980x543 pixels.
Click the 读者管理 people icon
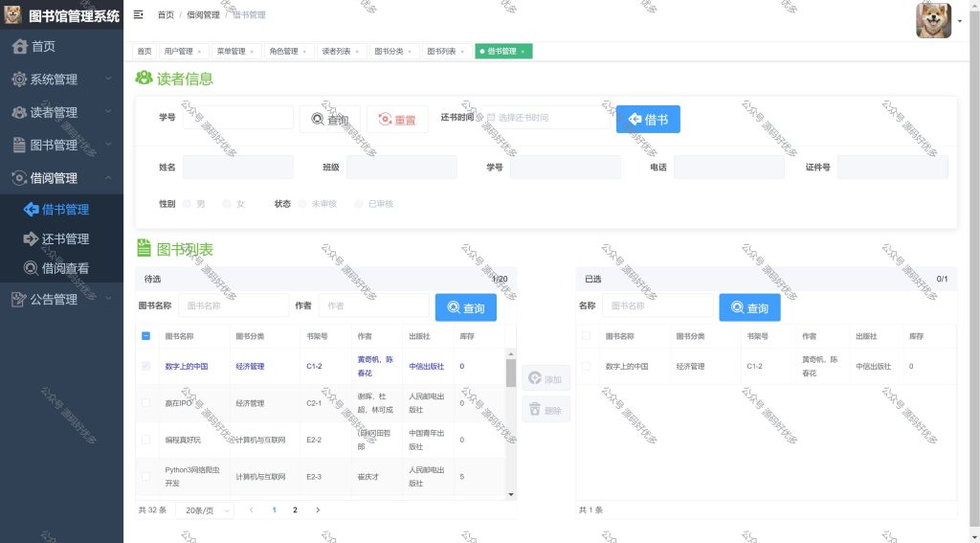click(19, 113)
